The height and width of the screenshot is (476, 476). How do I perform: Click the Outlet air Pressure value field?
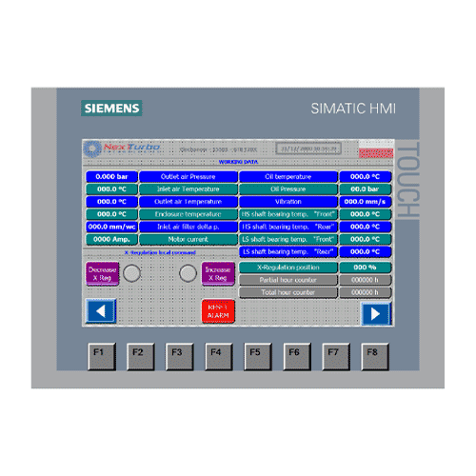coord(111,177)
